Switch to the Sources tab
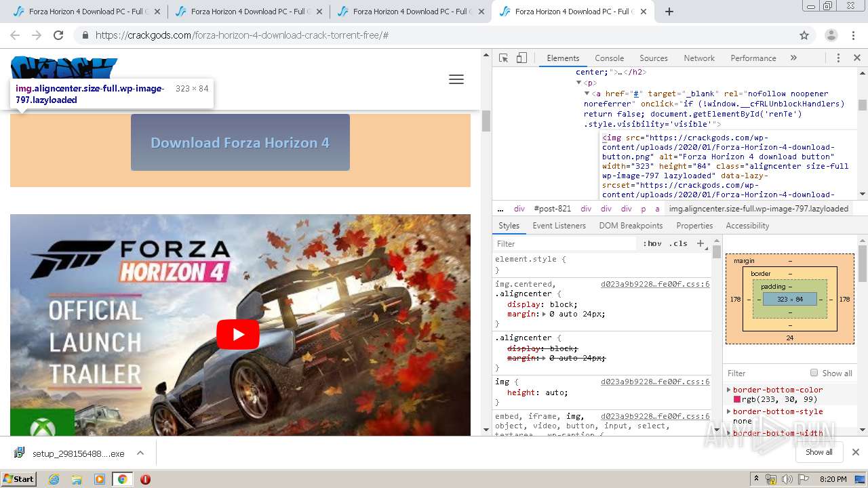The height and width of the screenshot is (488, 868). pyautogui.click(x=654, y=58)
